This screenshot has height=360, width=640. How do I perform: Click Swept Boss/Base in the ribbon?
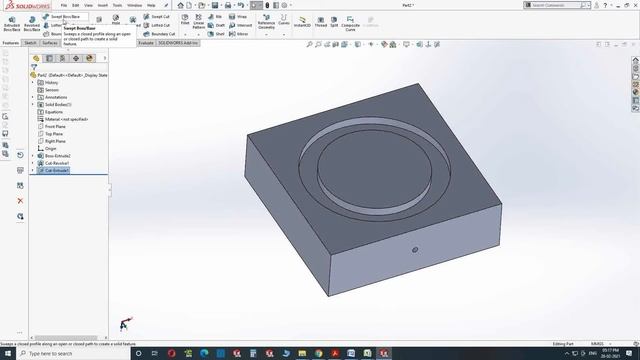click(64, 17)
